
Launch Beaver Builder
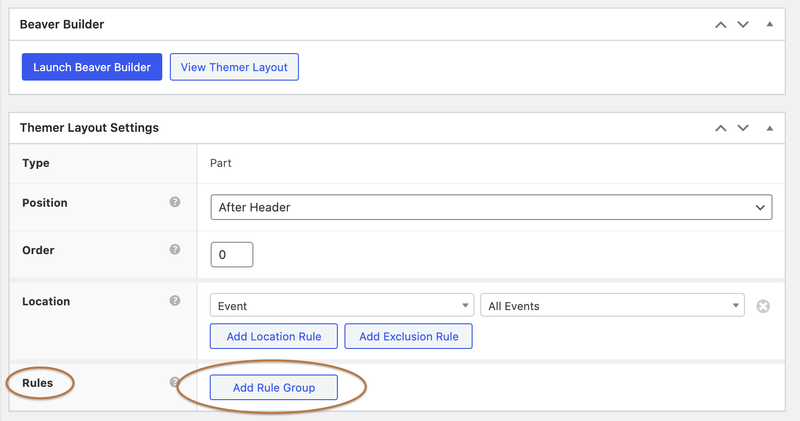point(91,67)
